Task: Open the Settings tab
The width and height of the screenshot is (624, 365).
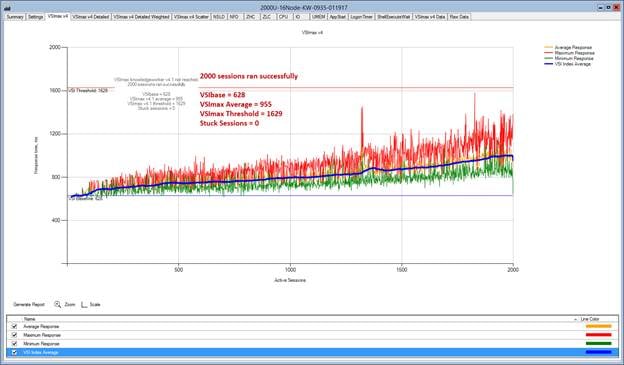Action: [35, 17]
